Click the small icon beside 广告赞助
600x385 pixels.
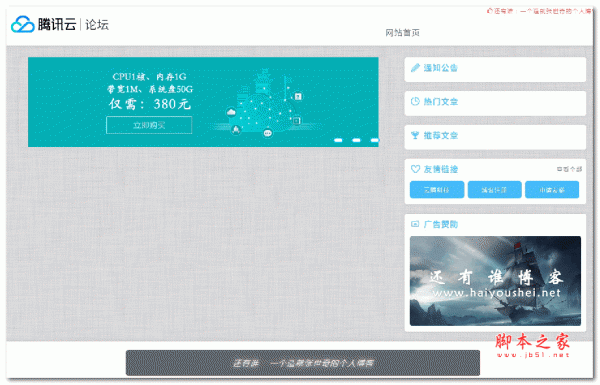click(415, 224)
